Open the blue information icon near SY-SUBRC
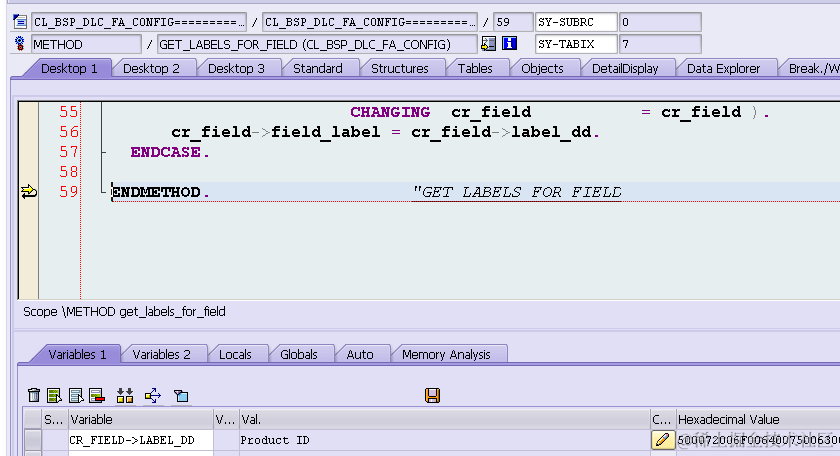This screenshot has height=456, width=840. (x=509, y=43)
